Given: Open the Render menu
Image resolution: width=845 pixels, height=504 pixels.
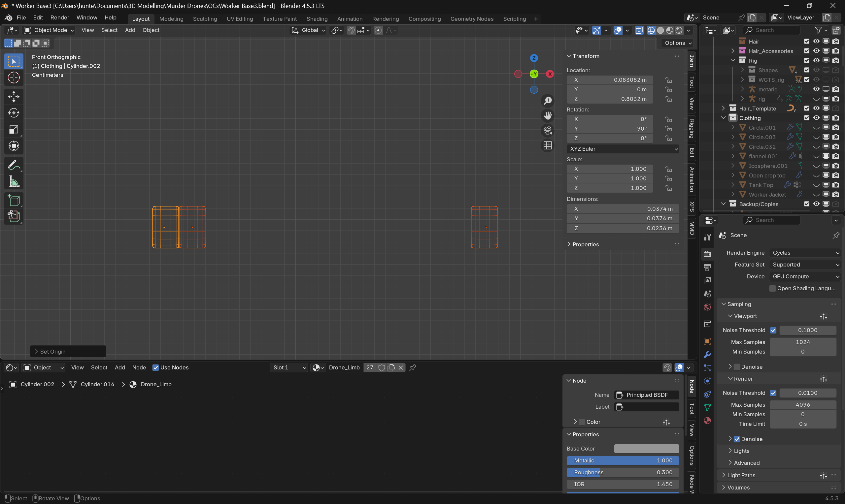Looking at the screenshot, I should (x=60, y=18).
